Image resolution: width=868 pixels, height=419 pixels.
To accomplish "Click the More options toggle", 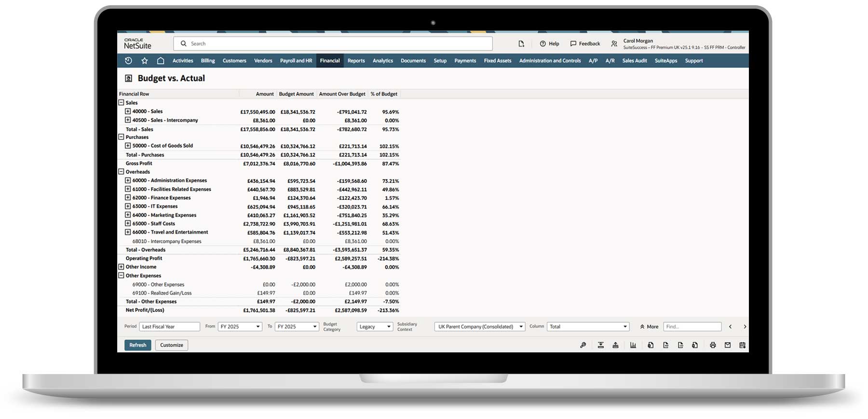I will click(x=649, y=327).
